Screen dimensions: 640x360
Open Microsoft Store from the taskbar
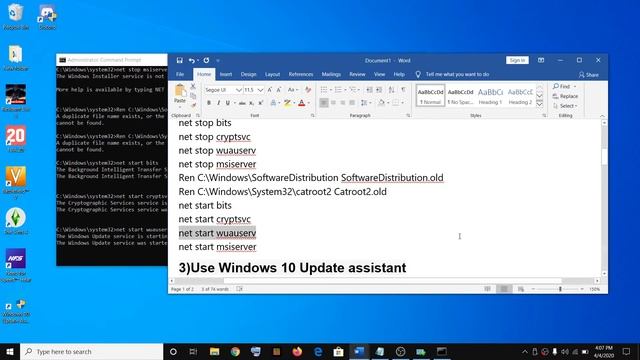tap(338, 351)
